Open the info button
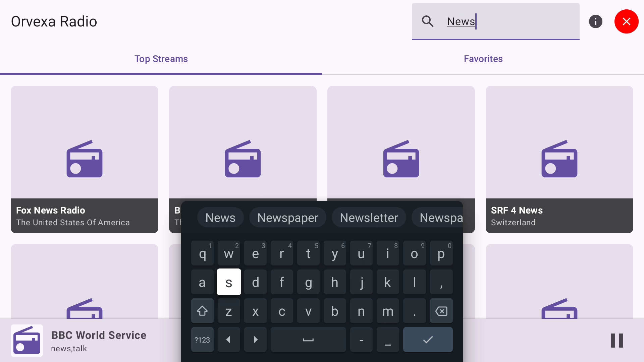 point(596,21)
